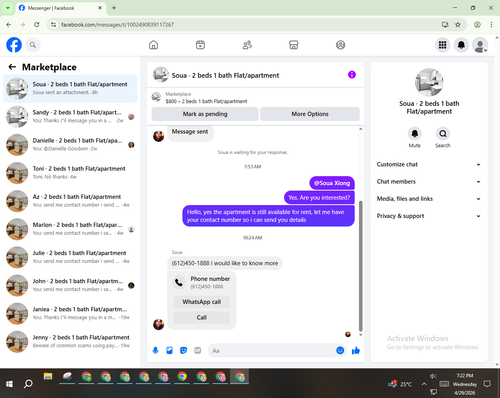Click the phone icon in phone number card
500x398 pixels.
coord(179,283)
